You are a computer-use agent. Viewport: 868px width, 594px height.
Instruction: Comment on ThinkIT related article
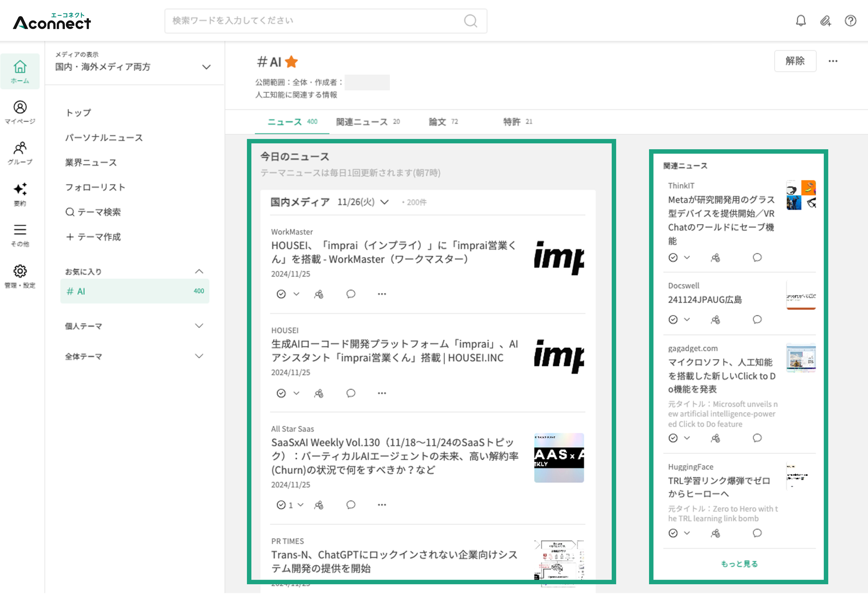(x=757, y=258)
